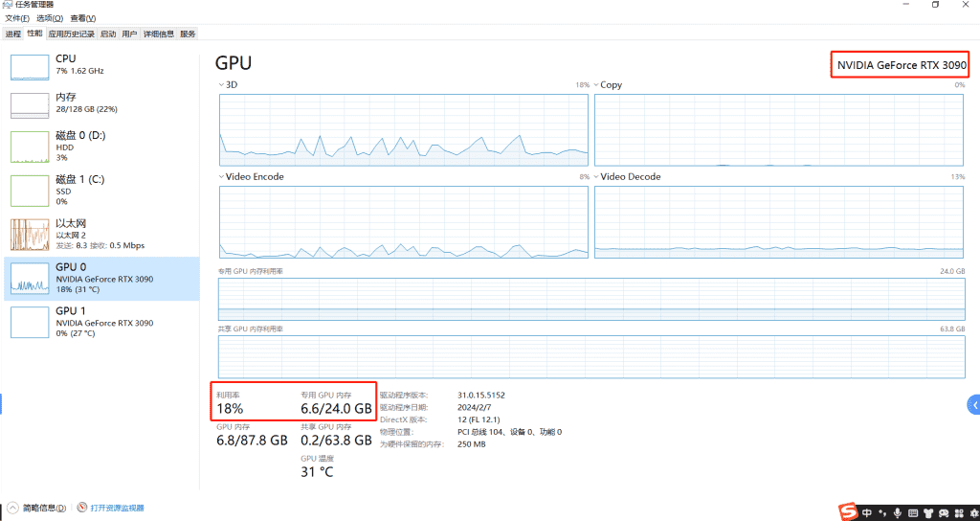This screenshot has height=521, width=980.
Task: Click the blue side-panel arrow on right edge
Action: point(972,406)
